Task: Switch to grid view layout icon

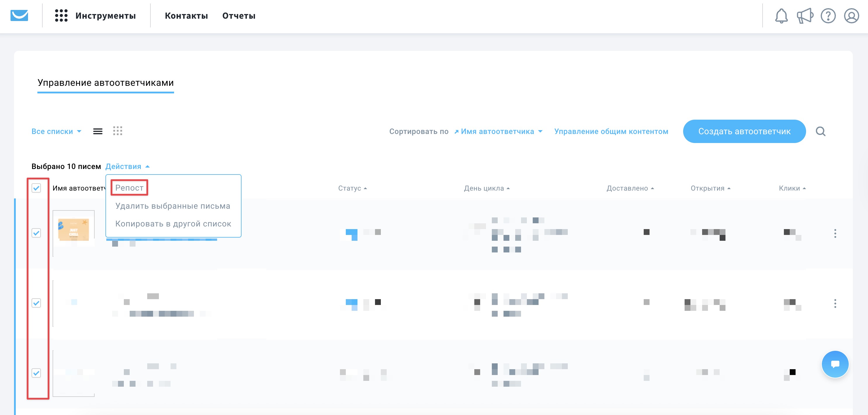Action: (118, 131)
